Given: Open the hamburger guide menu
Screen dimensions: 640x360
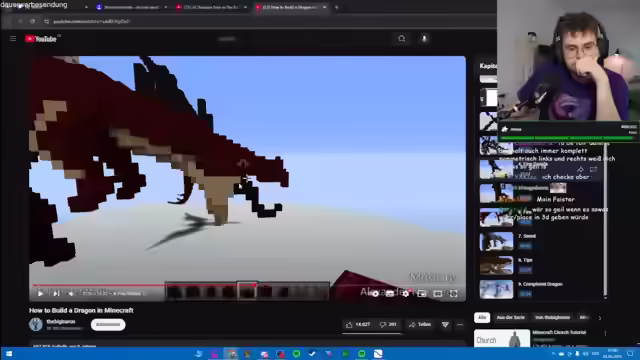Looking at the screenshot, I should coord(13,39).
